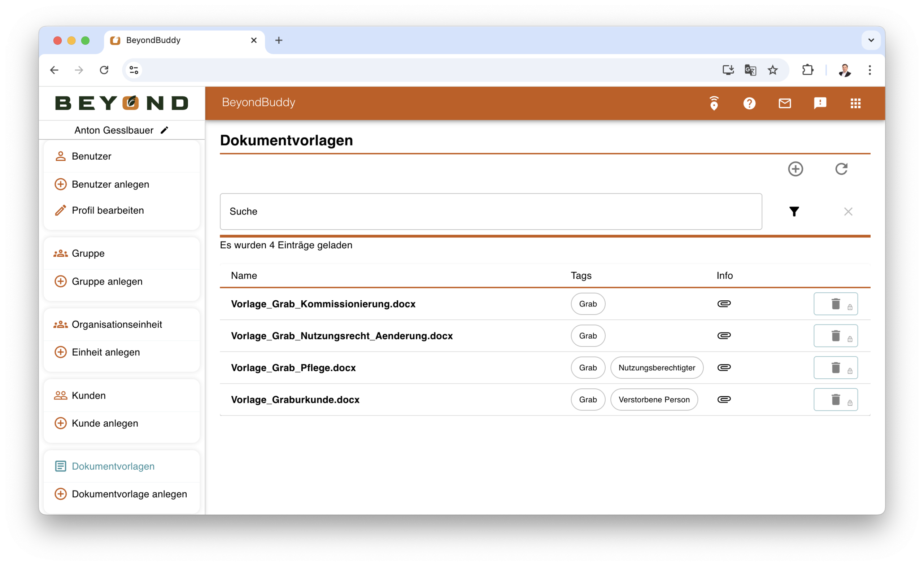The width and height of the screenshot is (924, 566).
Task: Open the mail envelope icon
Action: point(785,103)
